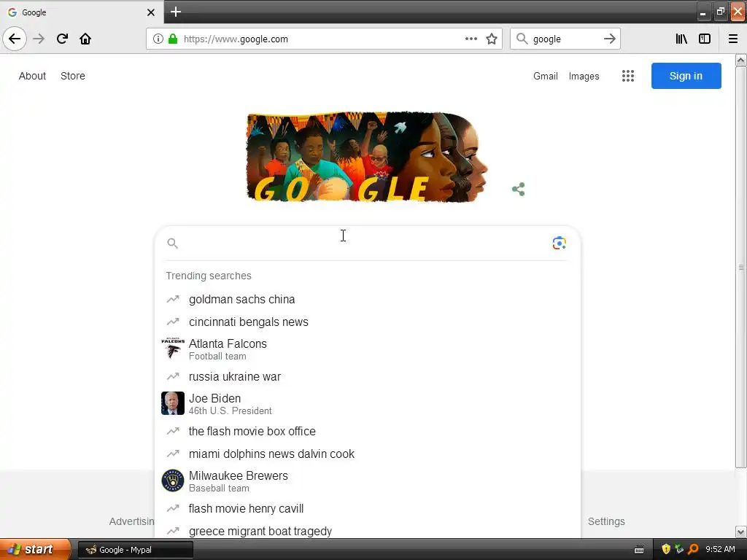The width and height of the screenshot is (747, 560).
Task: Select Joe Biden suggestion text
Action: pyautogui.click(x=215, y=398)
